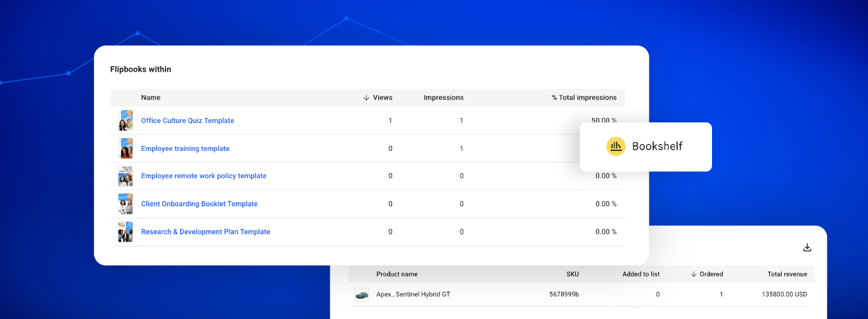Click the Views sort arrow icon
Screen dimensions: 868x319
click(366, 98)
